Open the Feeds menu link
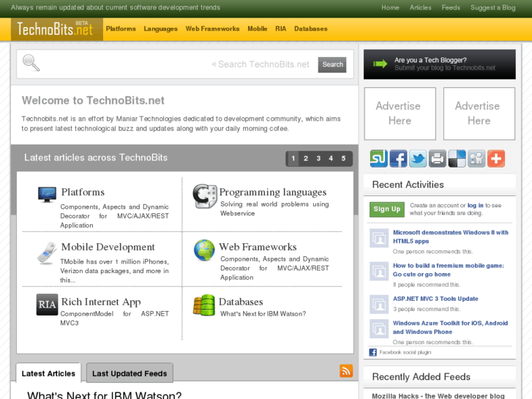The width and height of the screenshot is (532, 399). pos(451,7)
